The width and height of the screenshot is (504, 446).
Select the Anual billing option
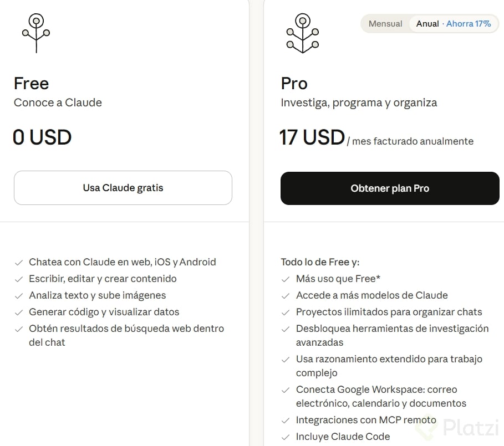(427, 24)
